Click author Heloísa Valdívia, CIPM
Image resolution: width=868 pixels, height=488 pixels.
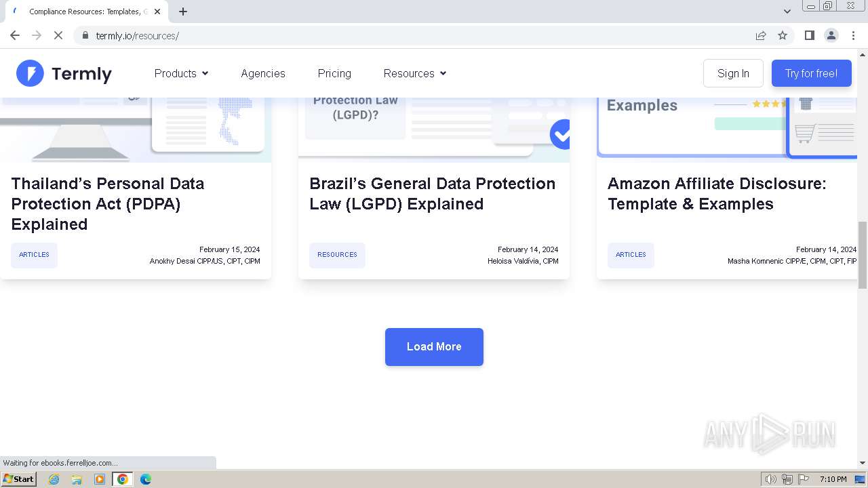[523, 261]
